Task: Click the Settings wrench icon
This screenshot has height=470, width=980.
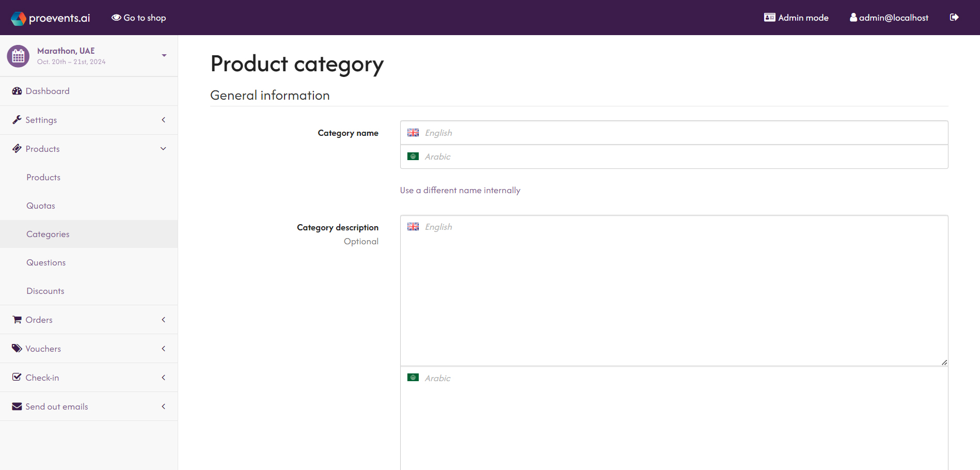Action: click(17, 119)
